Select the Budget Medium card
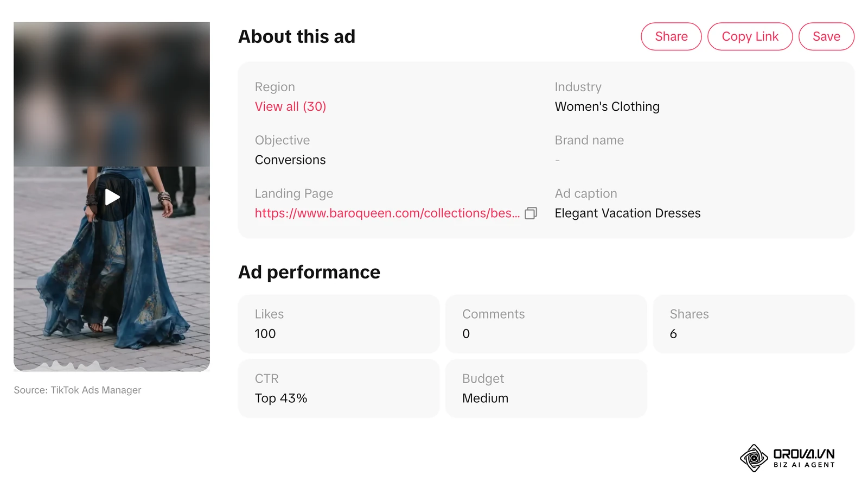This screenshot has width=868, height=494. click(546, 388)
